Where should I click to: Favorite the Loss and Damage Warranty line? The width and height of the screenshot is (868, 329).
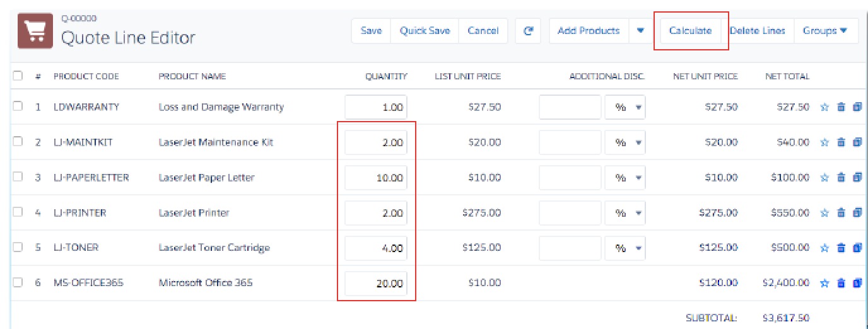click(824, 108)
